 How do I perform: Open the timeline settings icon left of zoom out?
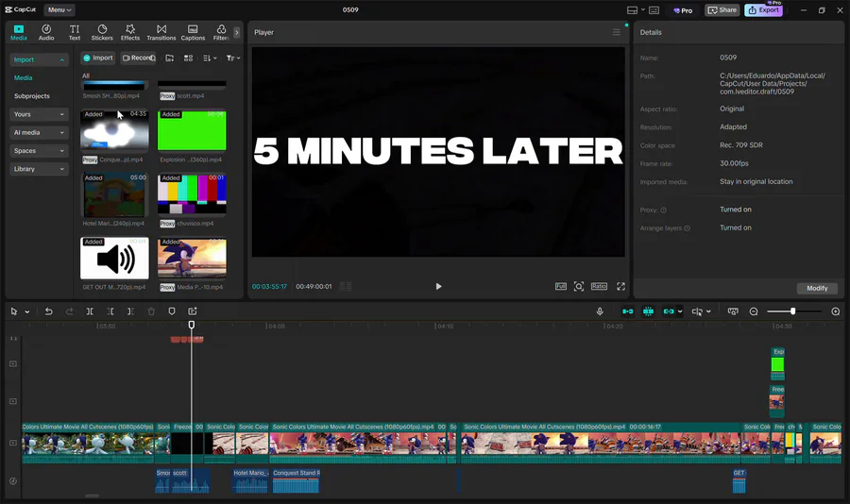point(733,311)
